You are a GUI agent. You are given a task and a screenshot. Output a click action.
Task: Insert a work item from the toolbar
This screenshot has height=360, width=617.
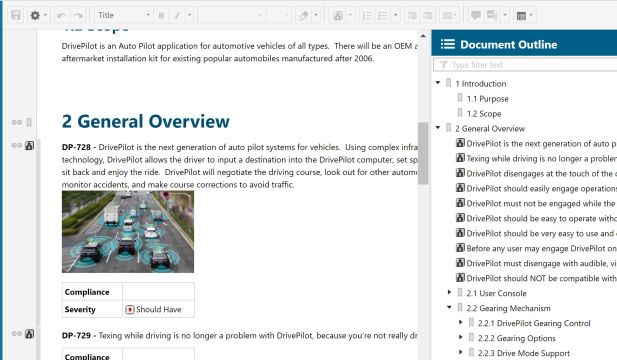[x=338, y=15]
